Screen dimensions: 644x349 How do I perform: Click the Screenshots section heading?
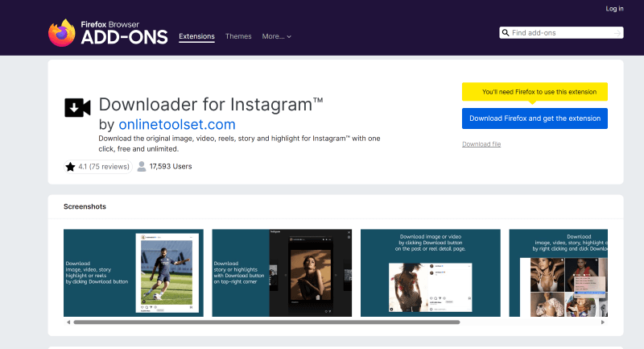tap(85, 206)
